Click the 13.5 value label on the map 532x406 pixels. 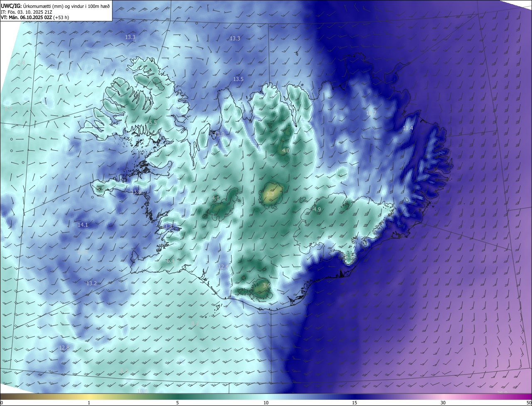click(x=238, y=79)
